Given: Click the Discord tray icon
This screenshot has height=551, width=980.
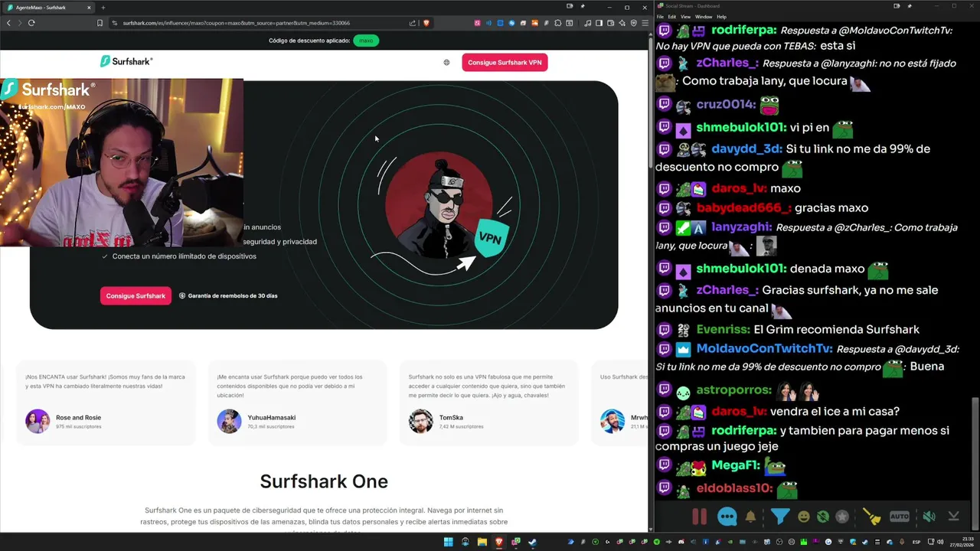Looking at the screenshot, I should tap(681, 543).
